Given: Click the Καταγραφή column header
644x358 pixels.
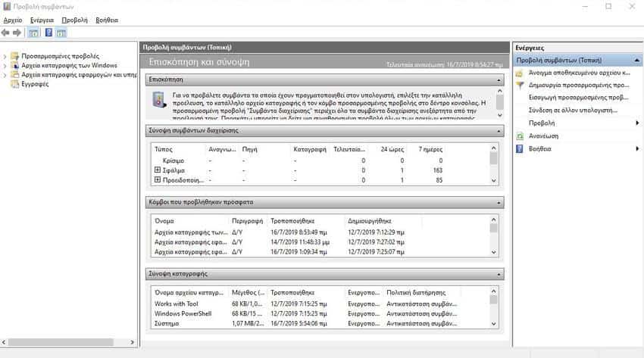Looking at the screenshot, I should click(310, 149).
